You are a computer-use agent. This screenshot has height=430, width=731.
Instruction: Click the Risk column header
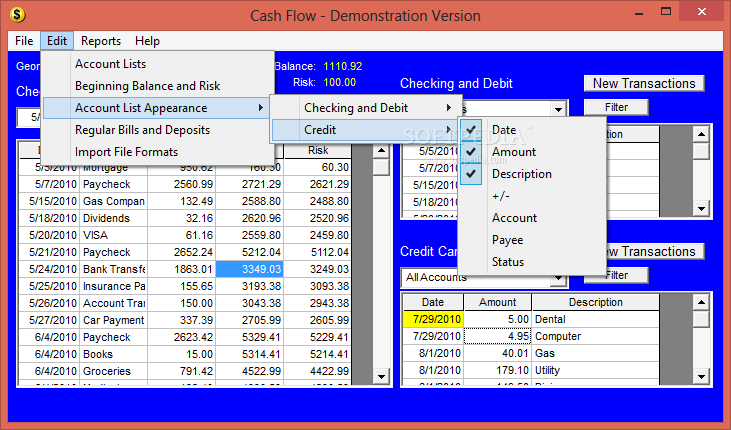[x=317, y=151]
